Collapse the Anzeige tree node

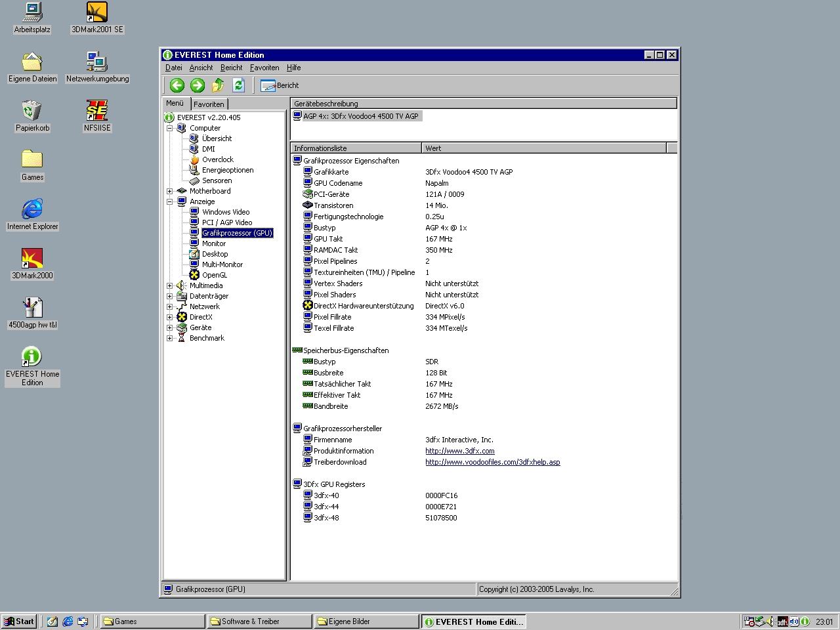(169, 201)
